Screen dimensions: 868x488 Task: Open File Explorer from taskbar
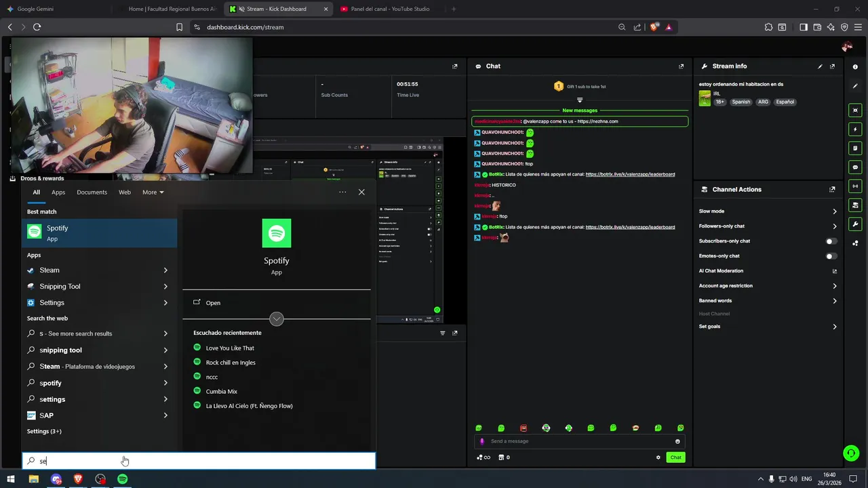[34, 479]
